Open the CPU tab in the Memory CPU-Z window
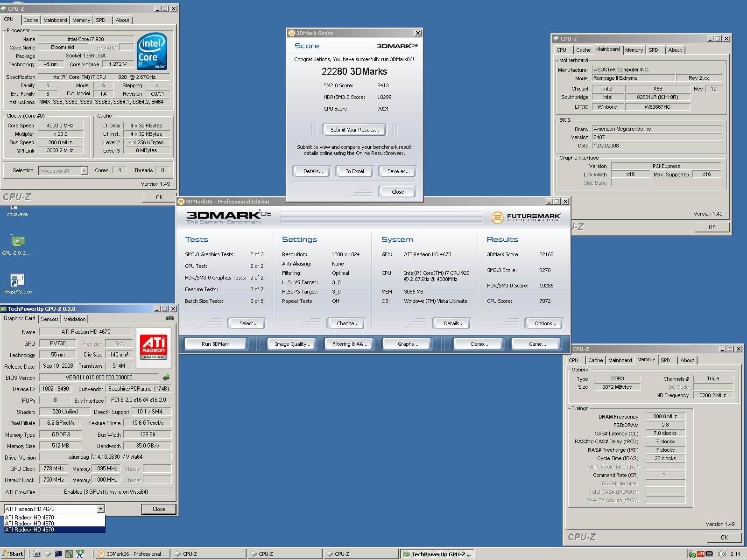 (x=574, y=360)
